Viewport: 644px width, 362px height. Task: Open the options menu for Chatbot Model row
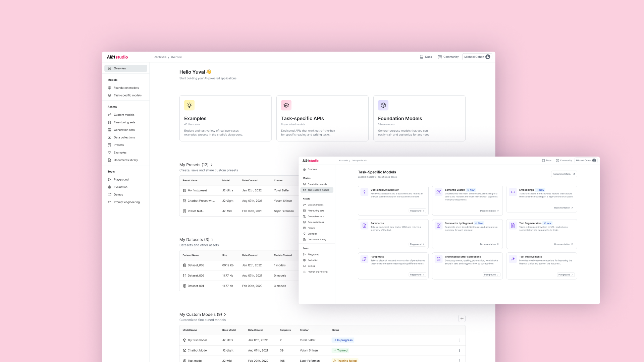point(459,351)
